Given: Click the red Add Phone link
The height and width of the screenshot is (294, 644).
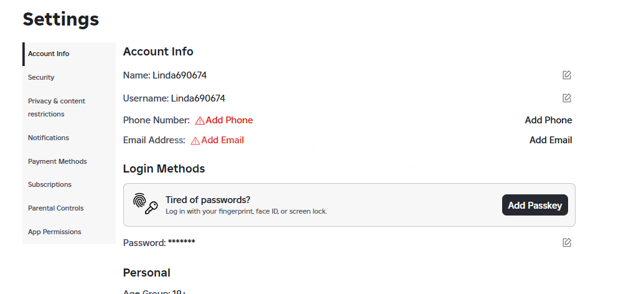Looking at the screenshot, I should point(229,120).
